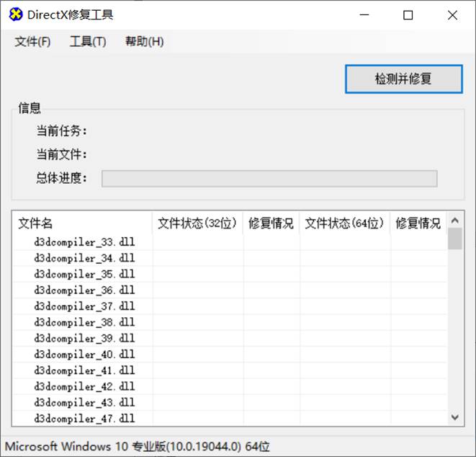Image resolution: width=476 pixels, height=457 pixels.
Task: Select row d3dcompiler_42.dll
Action: pos(230,387)
